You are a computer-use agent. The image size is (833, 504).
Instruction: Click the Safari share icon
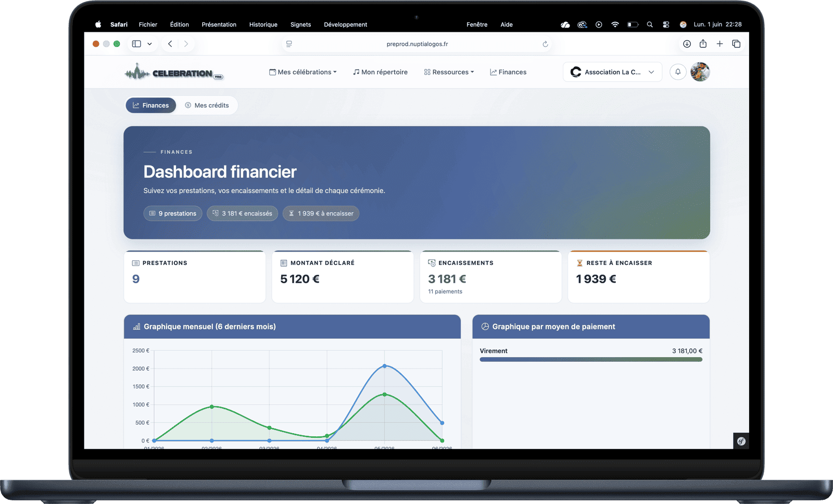tap(703, 44)
